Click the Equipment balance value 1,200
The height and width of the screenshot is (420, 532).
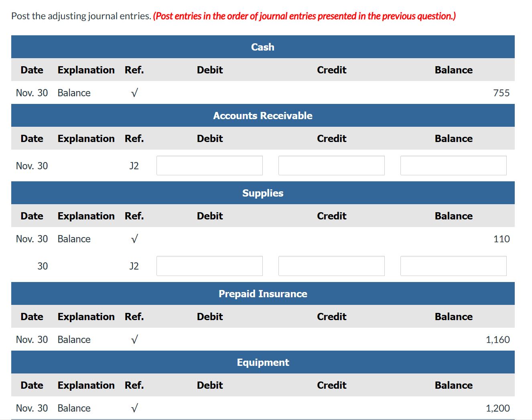point(497,408)
